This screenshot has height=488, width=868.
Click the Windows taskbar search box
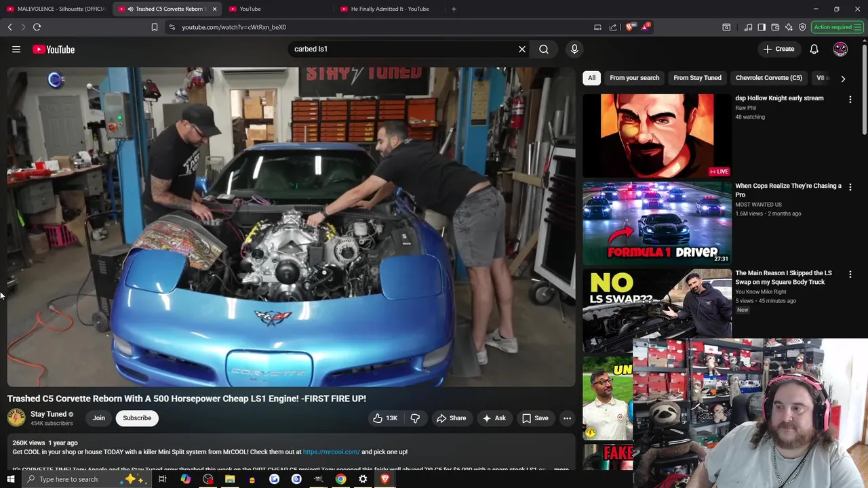coord(85,479)
